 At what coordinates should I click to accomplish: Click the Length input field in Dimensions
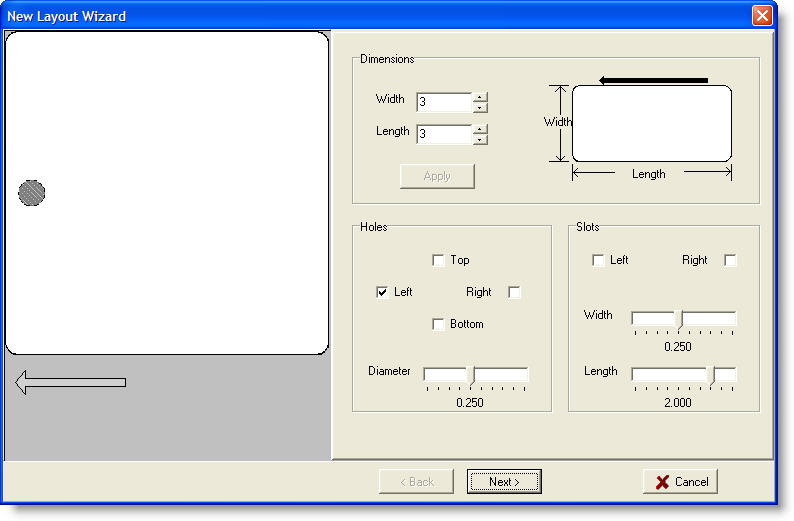click(444, 134)
